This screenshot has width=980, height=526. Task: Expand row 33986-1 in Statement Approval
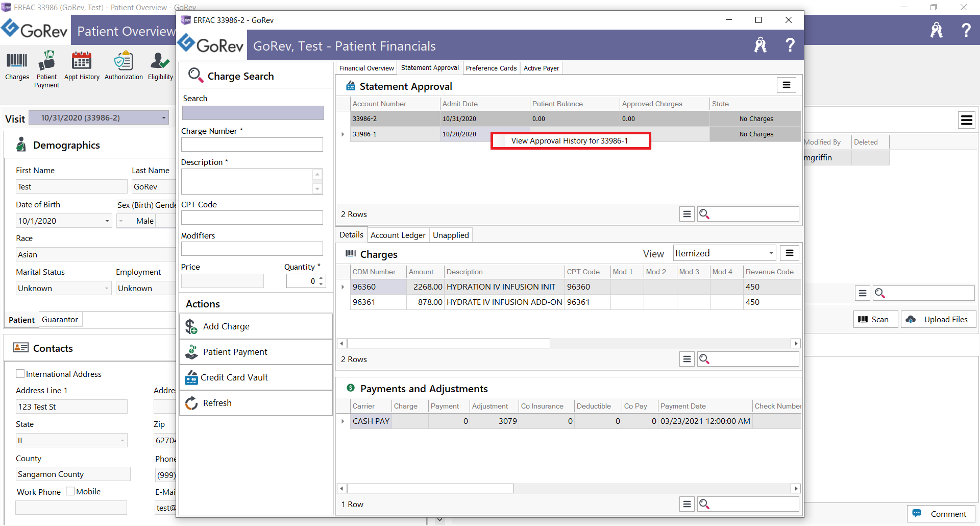tap(342, 134)
